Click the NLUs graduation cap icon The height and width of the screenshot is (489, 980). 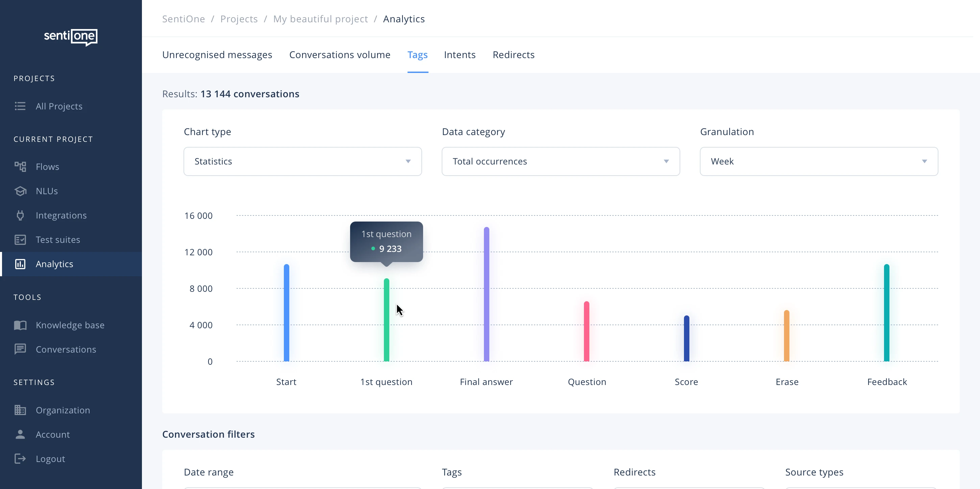(20, 191)
